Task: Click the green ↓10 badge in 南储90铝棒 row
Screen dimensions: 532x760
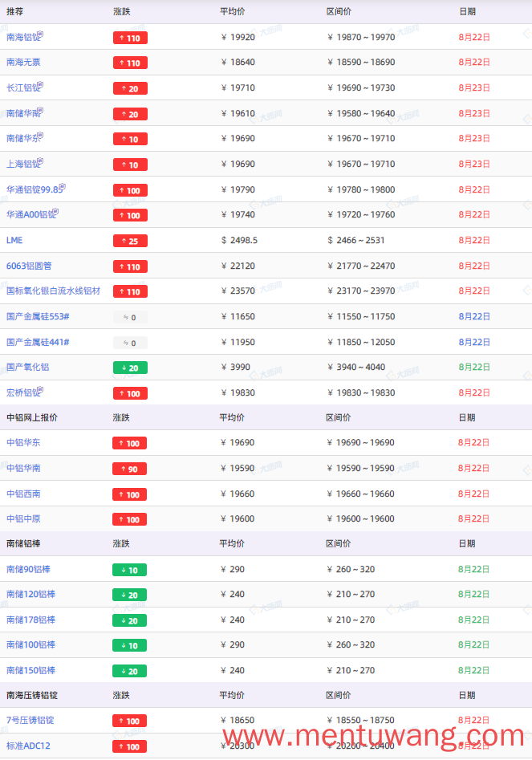Action: coord(130,570)
